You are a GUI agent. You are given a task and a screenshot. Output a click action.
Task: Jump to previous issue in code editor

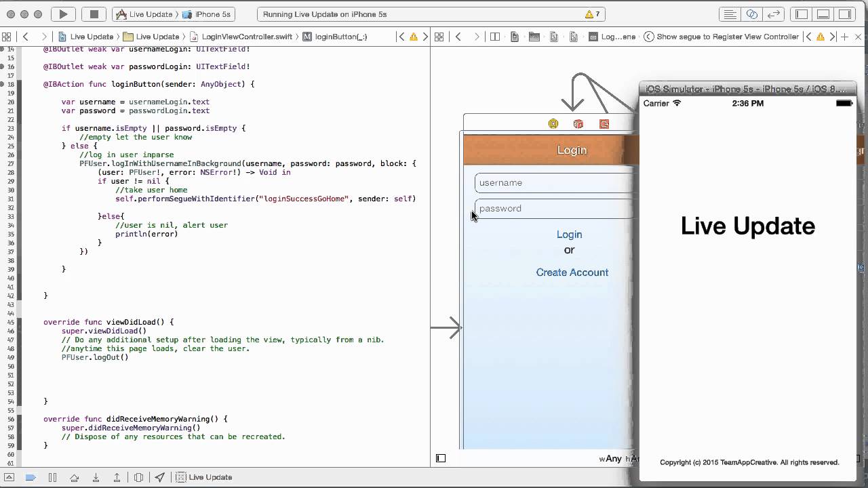click(x=401, y=37)
